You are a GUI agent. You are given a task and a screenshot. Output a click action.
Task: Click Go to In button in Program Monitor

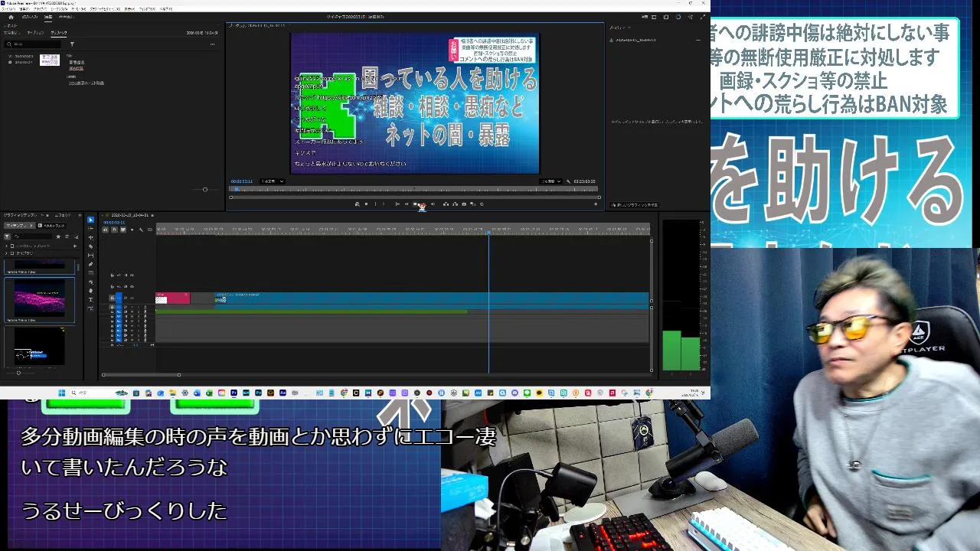click(x=397, y=204)
